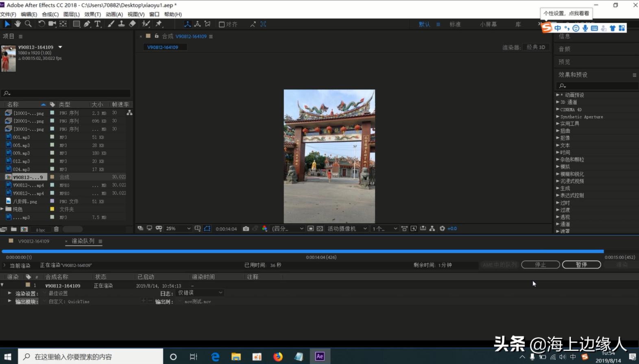This screenshot has height=364, width=639.
Task: Expand the 输出模块 row
Action: pos(10,301)
